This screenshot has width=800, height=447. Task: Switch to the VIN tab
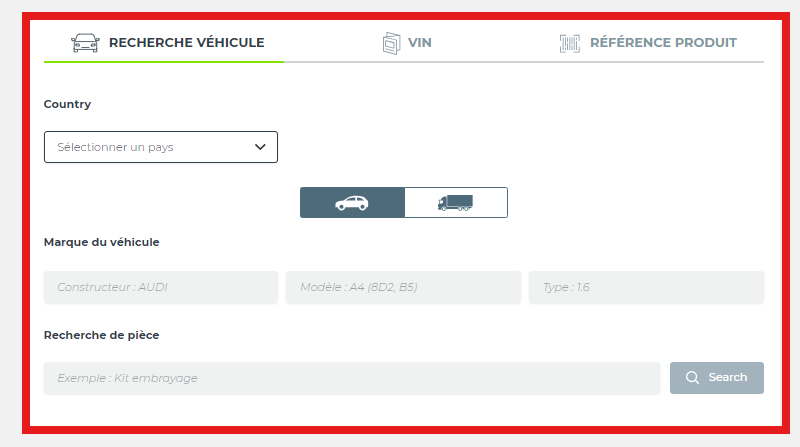coord(407,43)
